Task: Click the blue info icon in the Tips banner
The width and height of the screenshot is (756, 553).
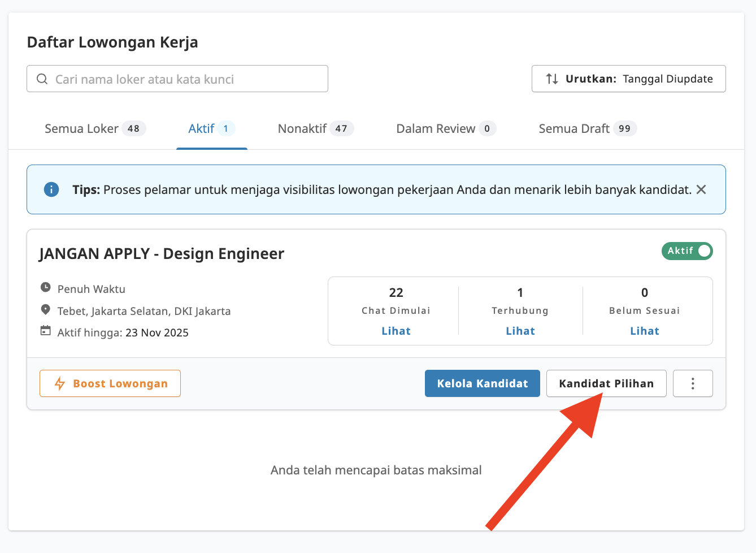Action: point(51,189)
